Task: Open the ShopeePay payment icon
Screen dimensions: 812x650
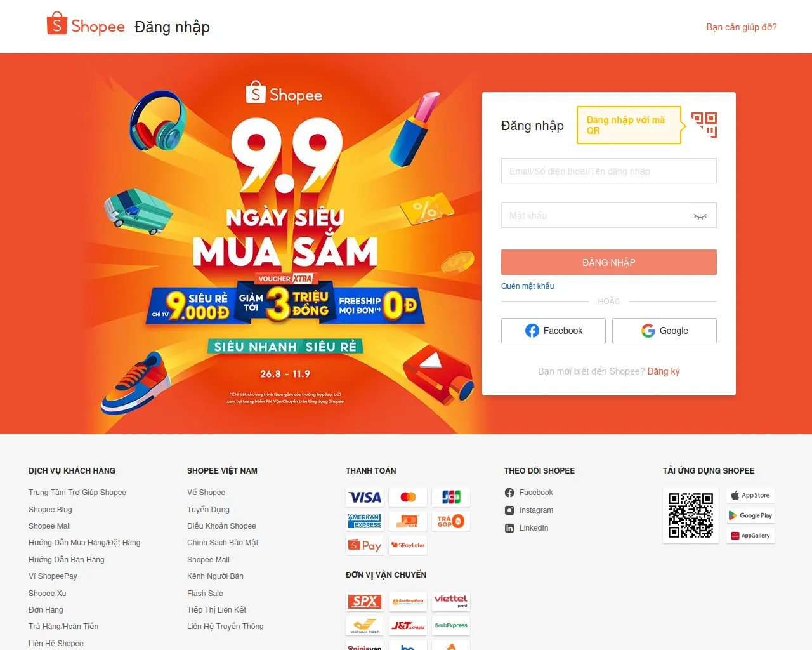Action: point(365,545)
